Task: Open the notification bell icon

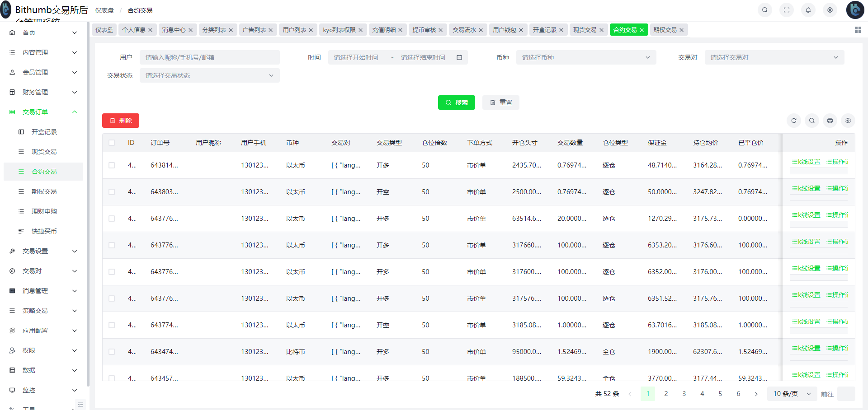Action: pyautogui.click(x=808, y=10)
